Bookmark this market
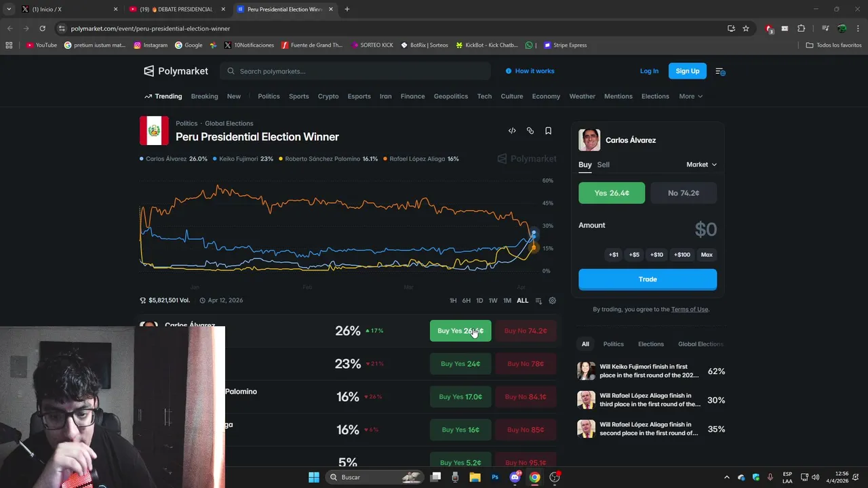 coord(548,131)
